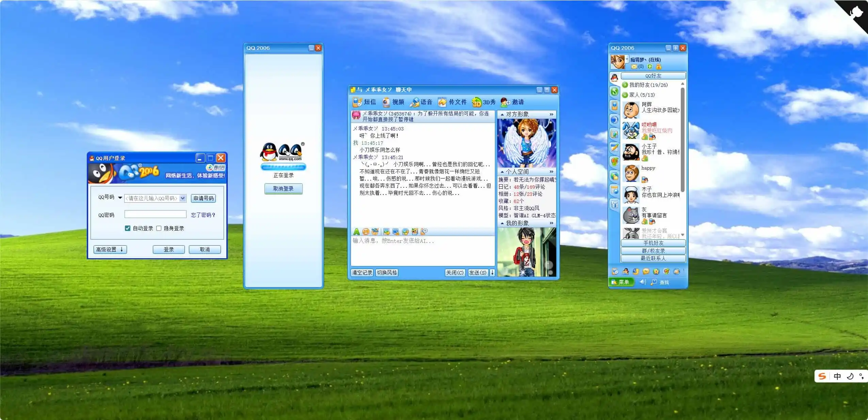Launch the 3D秀 feature
The image size is (868, 420).
click(x=483, y=102)
